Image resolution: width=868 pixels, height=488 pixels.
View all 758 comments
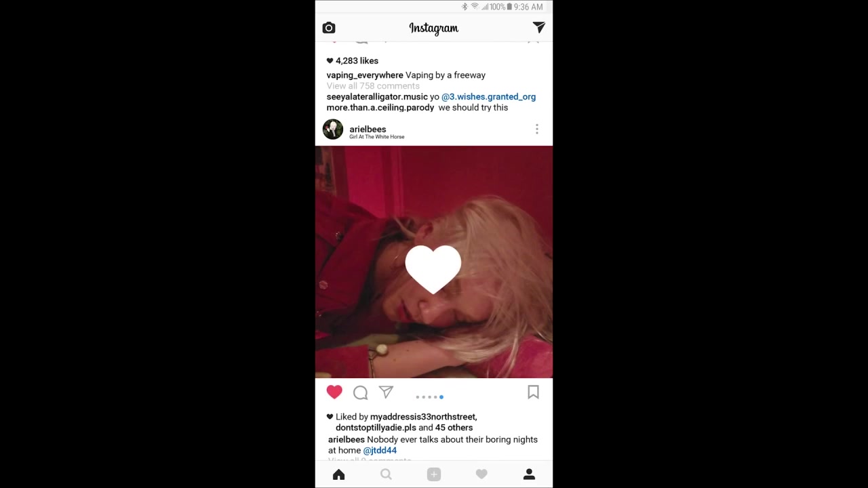pyautogui.click(x=373, y=86)
